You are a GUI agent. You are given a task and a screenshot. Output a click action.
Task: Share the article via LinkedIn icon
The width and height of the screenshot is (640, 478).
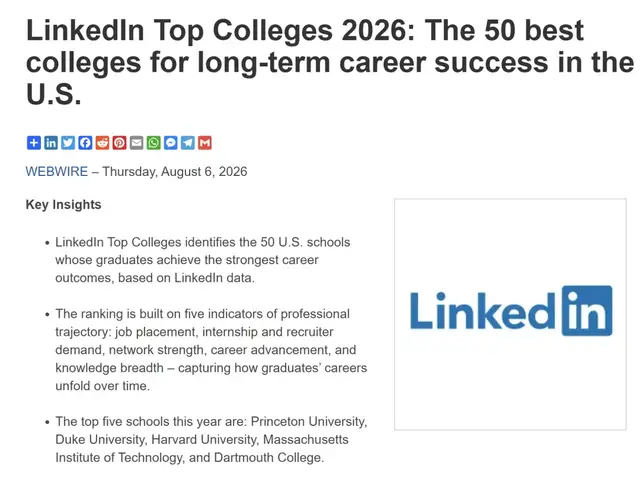(51, 143)
